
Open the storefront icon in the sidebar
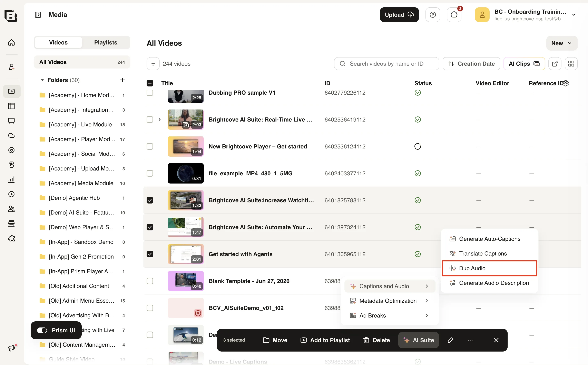(11, 223)
